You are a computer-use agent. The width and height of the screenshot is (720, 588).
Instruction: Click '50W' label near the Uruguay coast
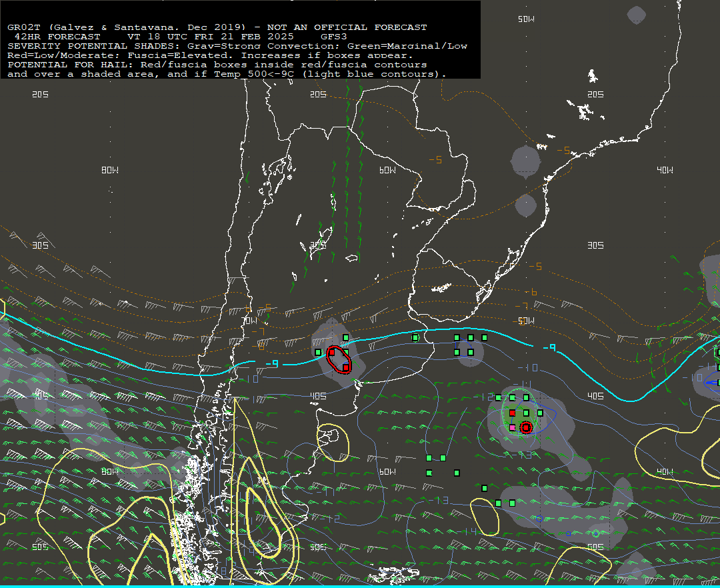coord(526,321)
